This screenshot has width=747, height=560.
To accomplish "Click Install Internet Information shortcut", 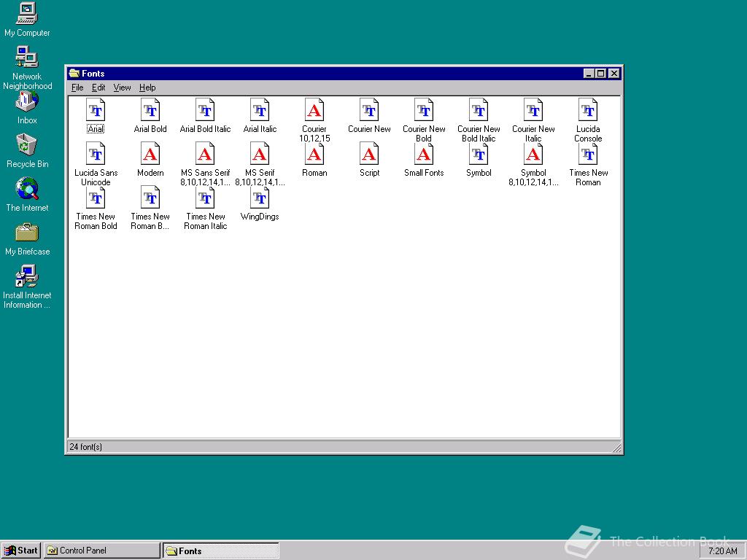I will (x=27, y=287).
